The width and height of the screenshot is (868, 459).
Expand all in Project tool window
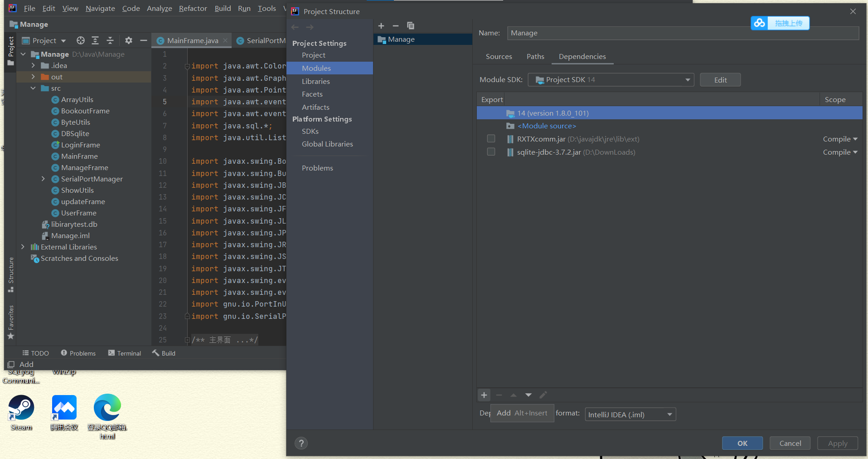(x=95, y=40)
